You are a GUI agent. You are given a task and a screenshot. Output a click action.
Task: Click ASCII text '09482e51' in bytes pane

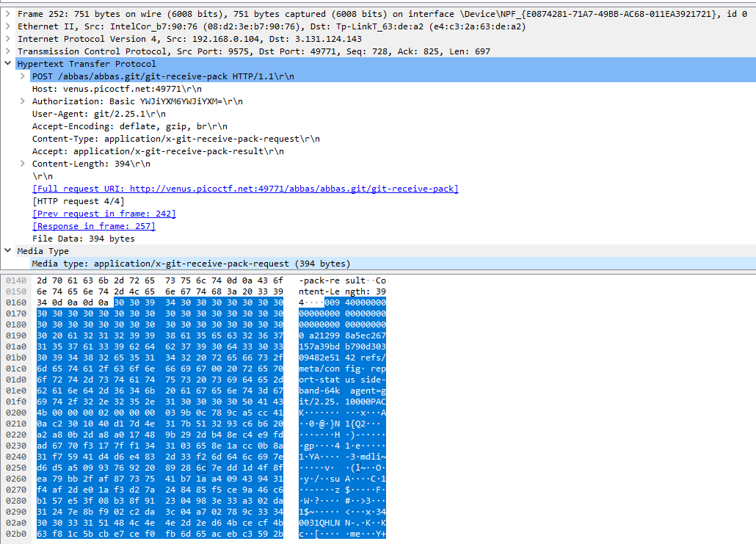[x=319, y=358]
